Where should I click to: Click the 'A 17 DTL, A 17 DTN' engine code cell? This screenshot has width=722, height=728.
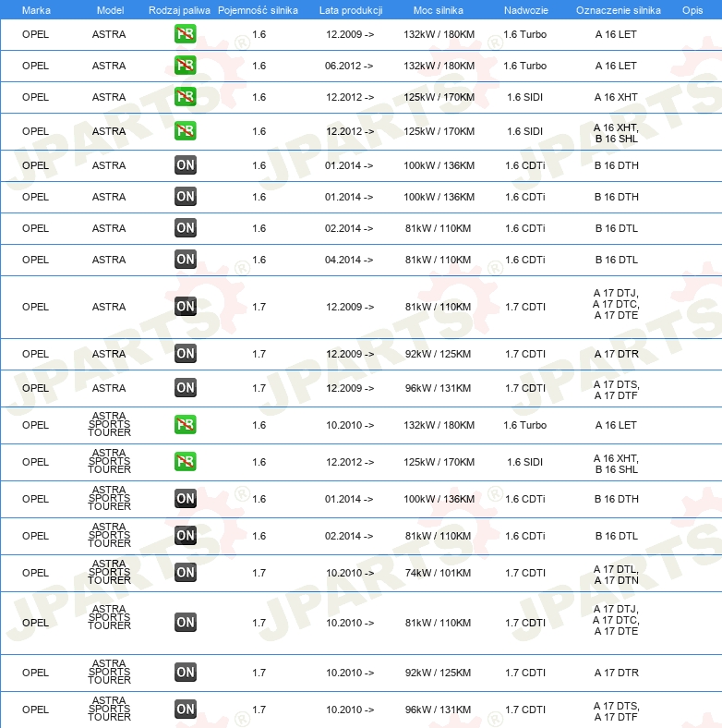(616, 575)
